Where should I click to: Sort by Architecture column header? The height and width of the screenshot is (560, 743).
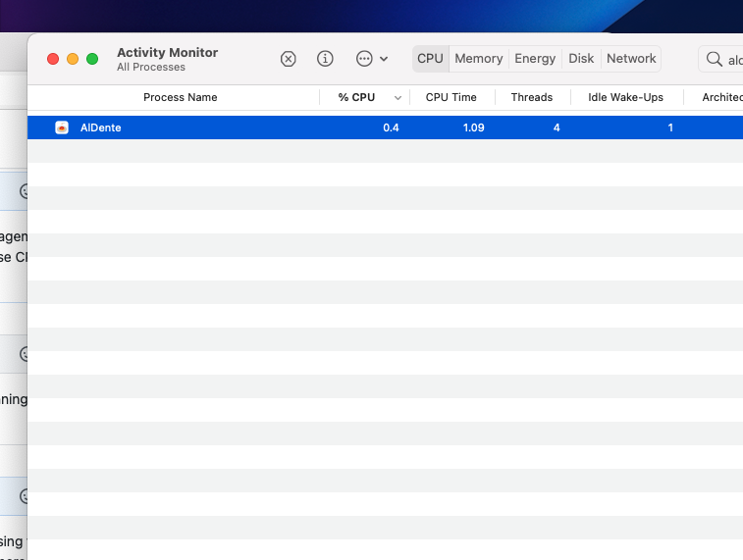tap(722, 97)
